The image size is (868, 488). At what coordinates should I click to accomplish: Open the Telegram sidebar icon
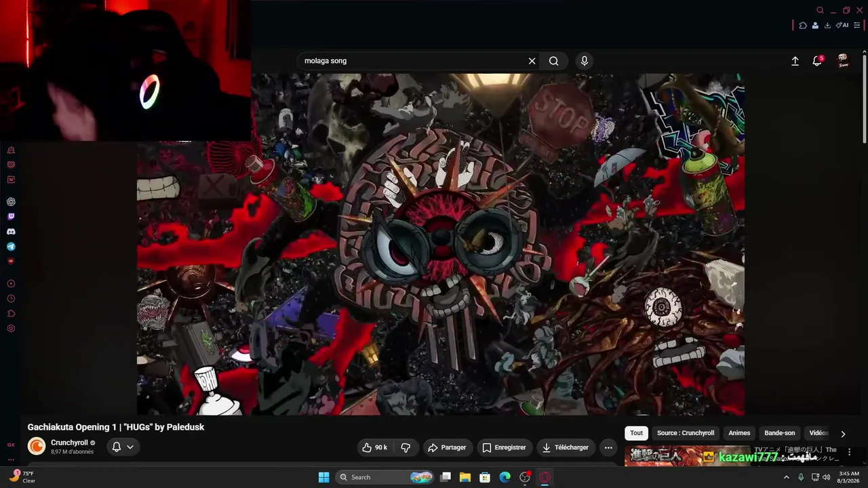[11, 247]
